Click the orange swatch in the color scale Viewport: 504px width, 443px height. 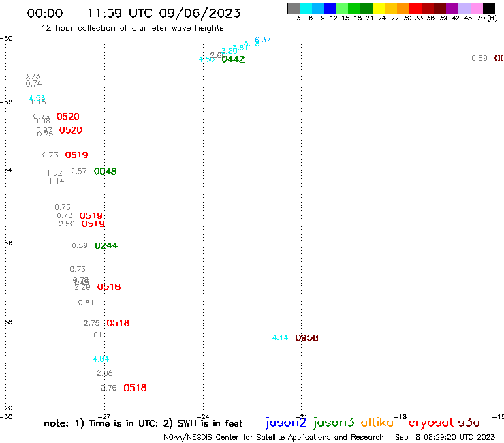tap(403, 8)
